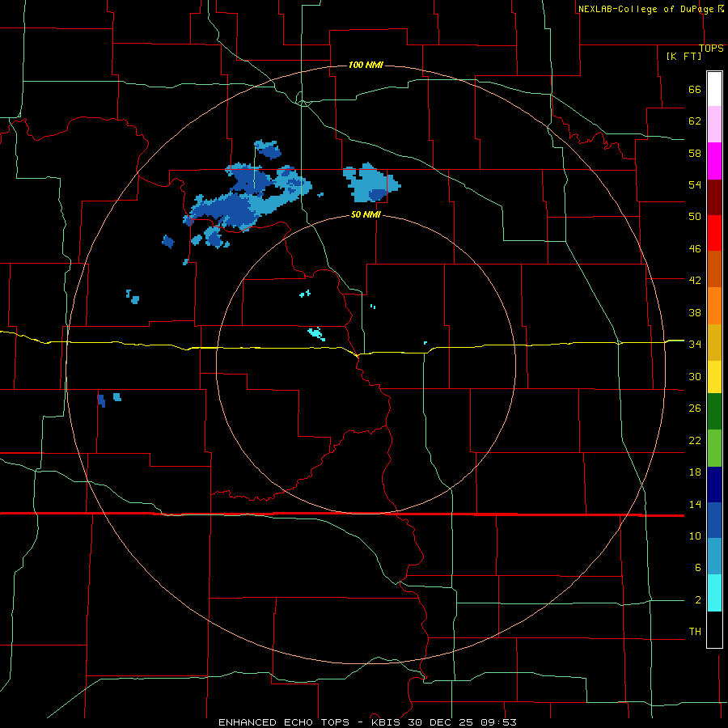Viewport: 728px width, 728px height.
Task: Click the TH threshold label on the legend
Action: coord(695,632)
